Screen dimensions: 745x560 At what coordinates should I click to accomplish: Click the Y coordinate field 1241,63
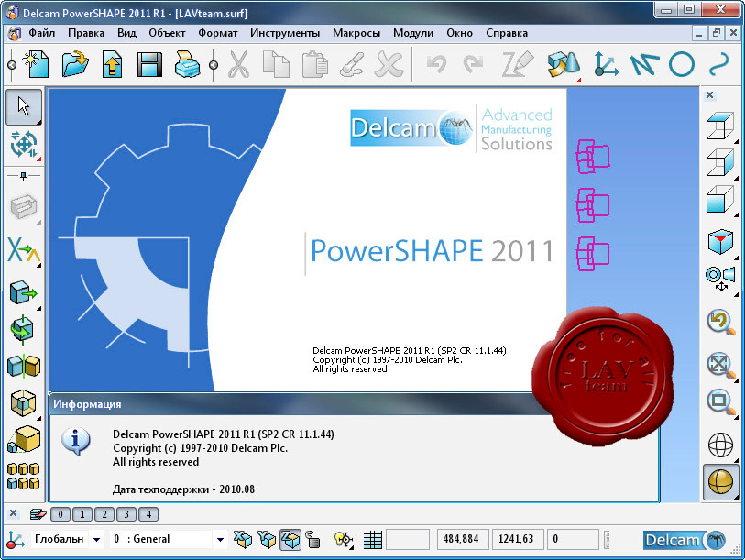[x=516, y=539]
